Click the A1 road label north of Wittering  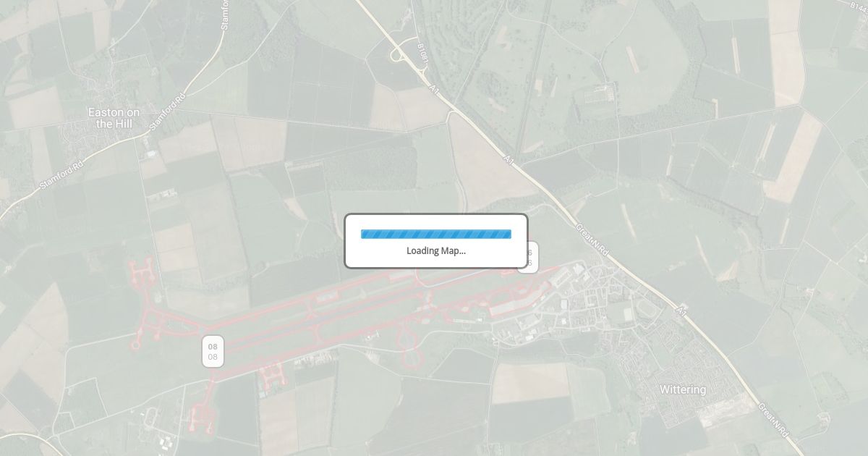tap(681, 311)
